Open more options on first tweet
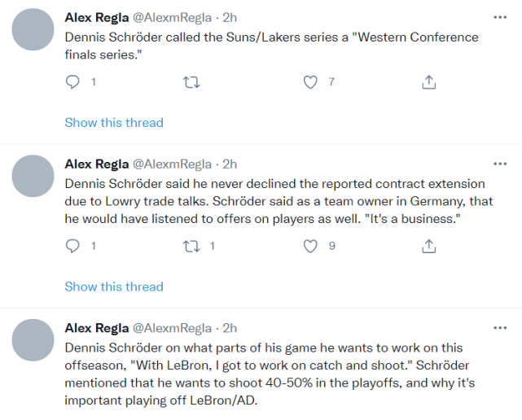The image size is (522, 420). tap(499, 17)
